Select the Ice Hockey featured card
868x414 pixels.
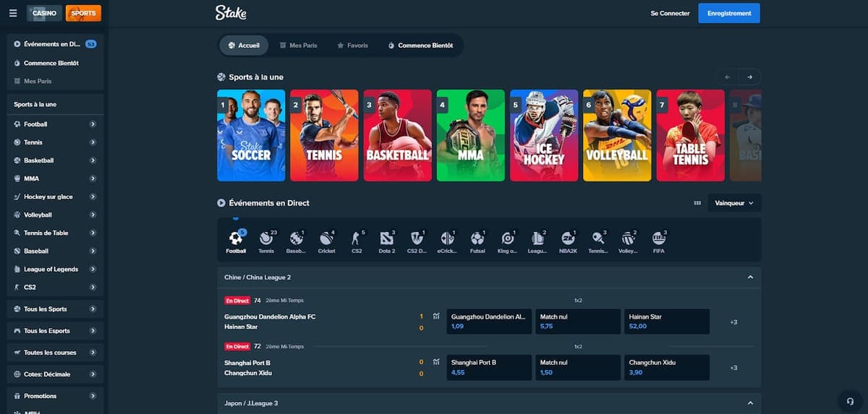544,135
